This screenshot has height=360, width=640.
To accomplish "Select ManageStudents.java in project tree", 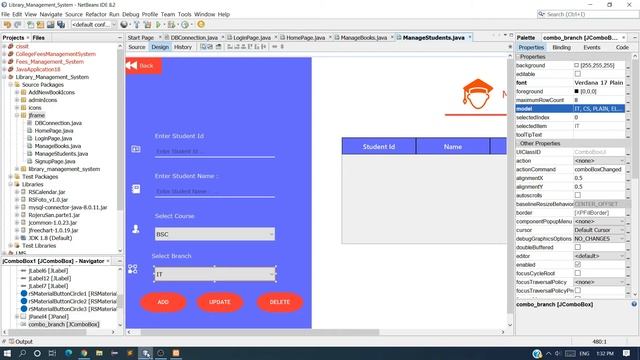I will click(61, 154).
